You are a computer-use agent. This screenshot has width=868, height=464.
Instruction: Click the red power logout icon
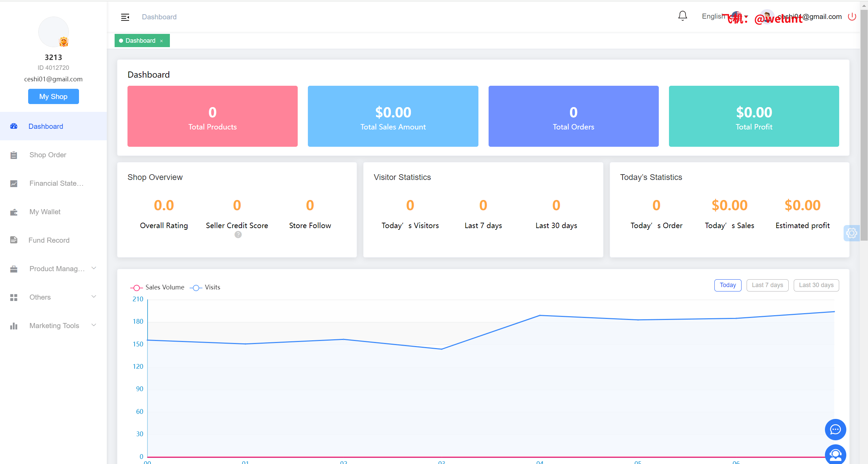pyautogui.click(x=852, y=17)
